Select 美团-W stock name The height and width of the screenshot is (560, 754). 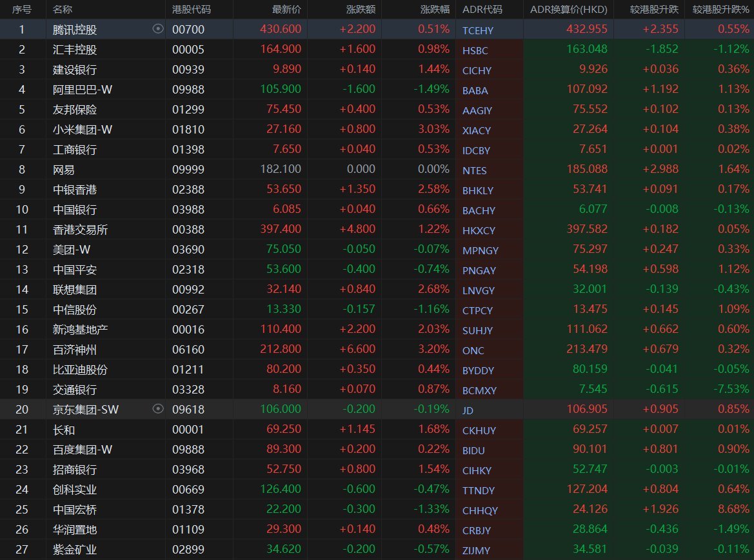[71, 249]
